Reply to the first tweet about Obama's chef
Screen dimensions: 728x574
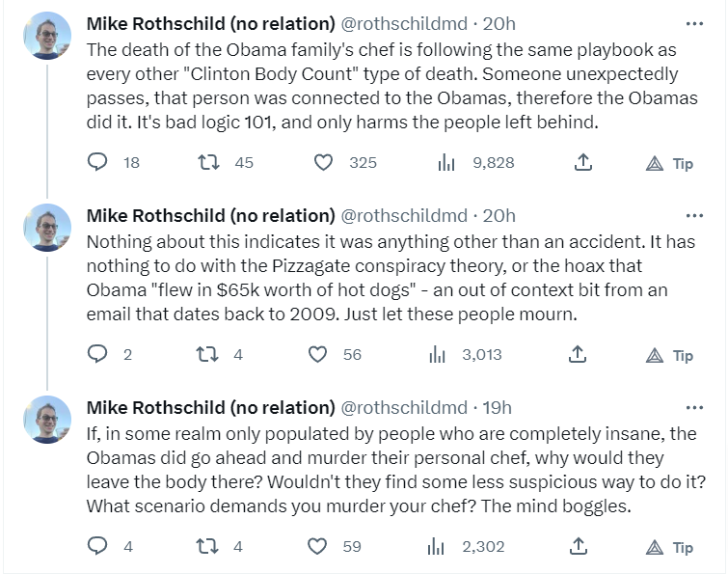97,163
